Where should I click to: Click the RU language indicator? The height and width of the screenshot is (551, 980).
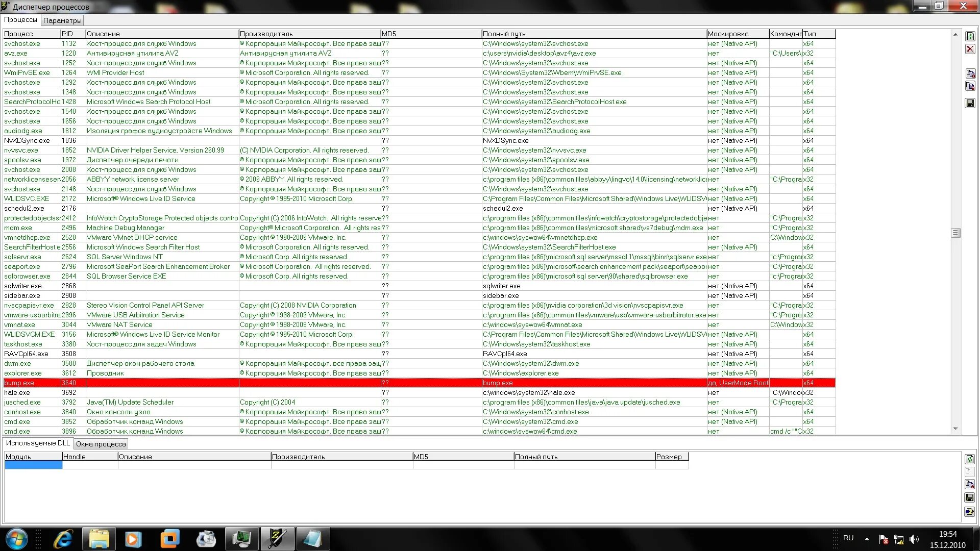coord(848,538)
